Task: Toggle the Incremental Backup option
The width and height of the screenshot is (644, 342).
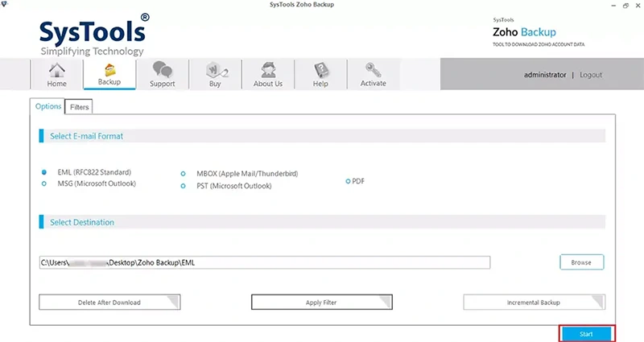Action: coord(534,303)
